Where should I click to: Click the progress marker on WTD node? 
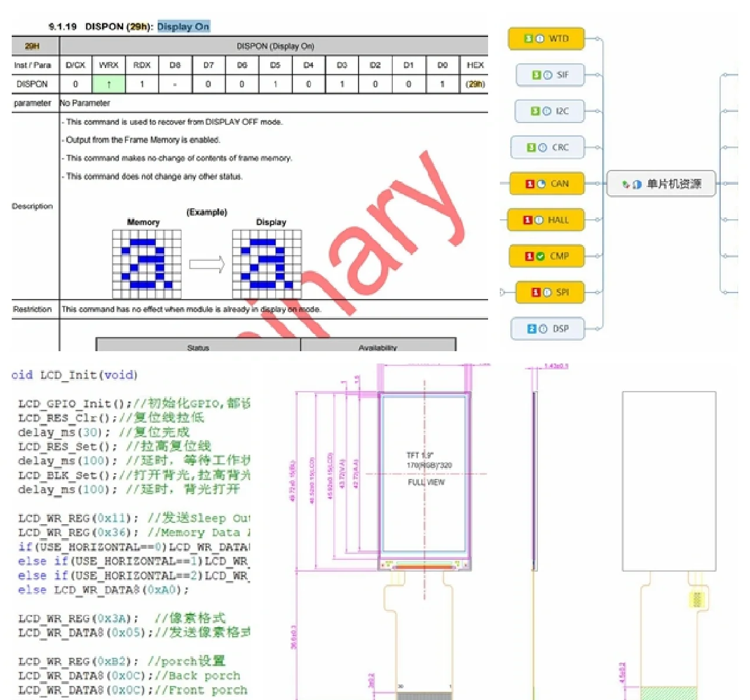tap(540, 39)
